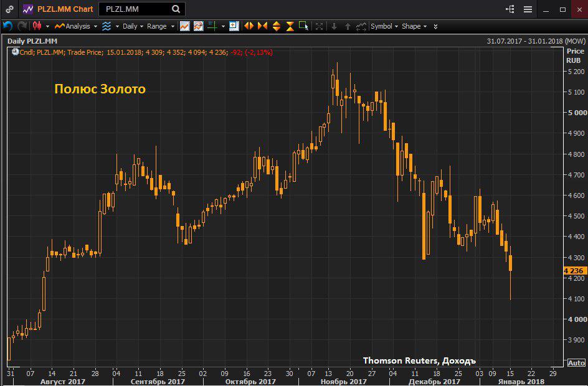Click the blue plus panel icon
The image size is (588, 386).
234,26
